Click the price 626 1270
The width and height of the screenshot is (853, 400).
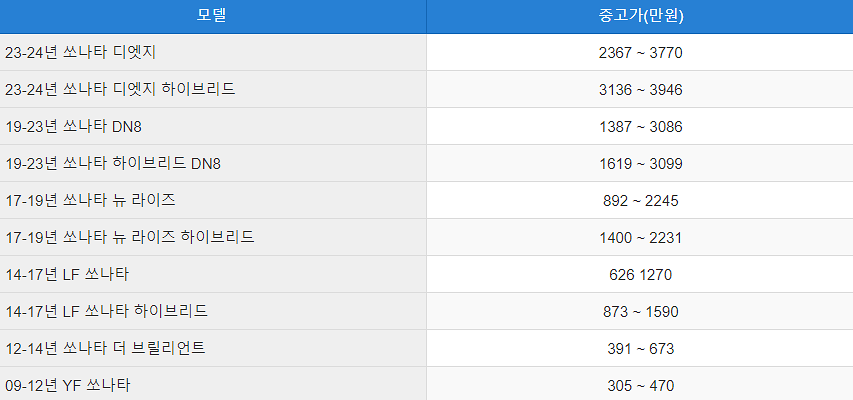click(640, 275)
